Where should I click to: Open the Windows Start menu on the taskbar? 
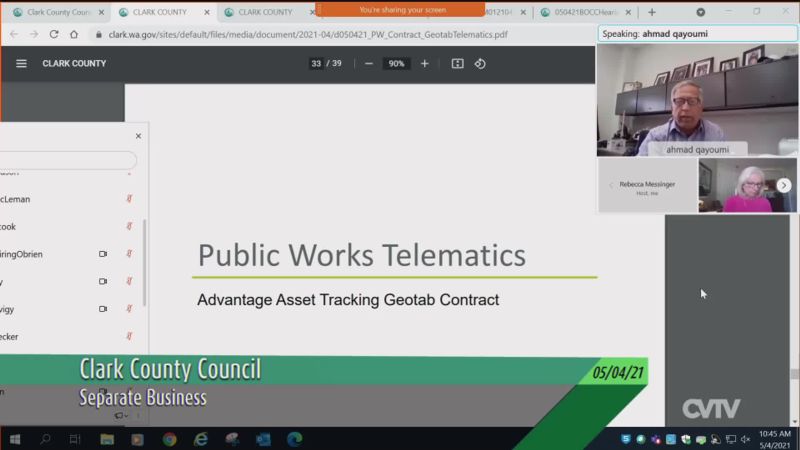[15, 439]
